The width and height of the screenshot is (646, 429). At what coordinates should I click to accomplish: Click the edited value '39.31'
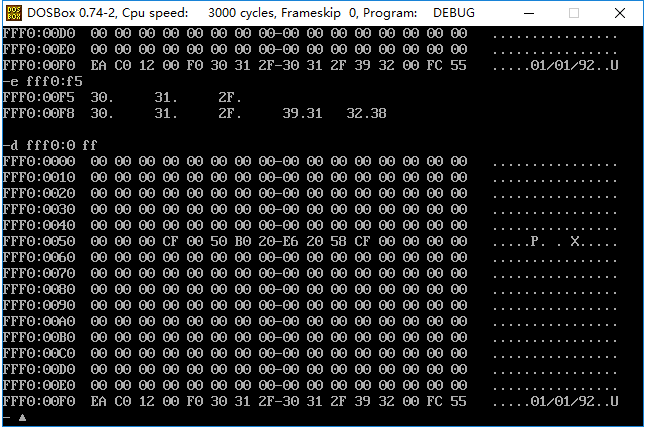click(302, 114)
